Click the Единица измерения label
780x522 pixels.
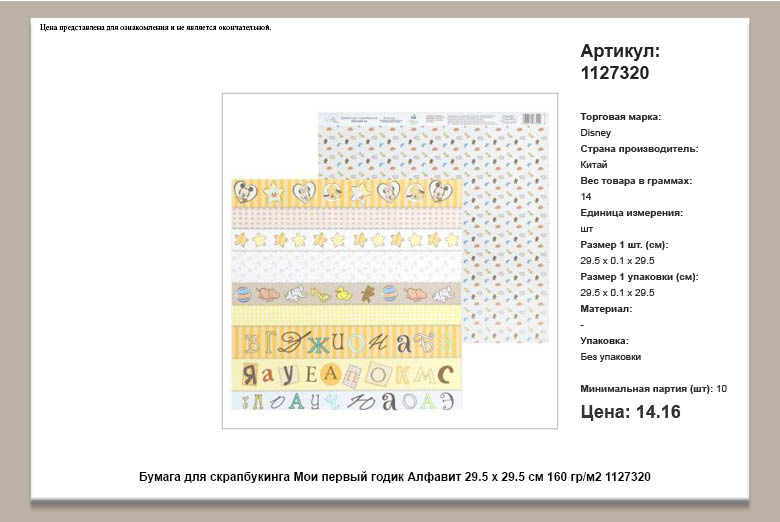(631, 212)
